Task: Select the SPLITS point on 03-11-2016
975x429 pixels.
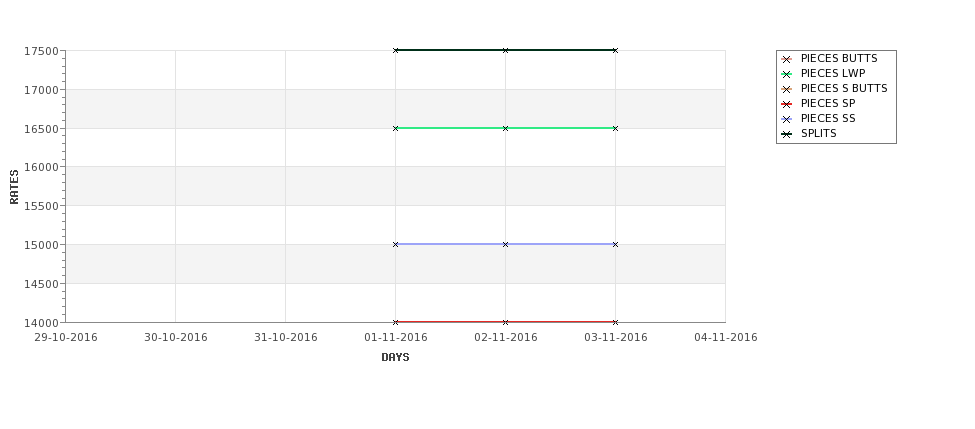Action: (616, 50)
